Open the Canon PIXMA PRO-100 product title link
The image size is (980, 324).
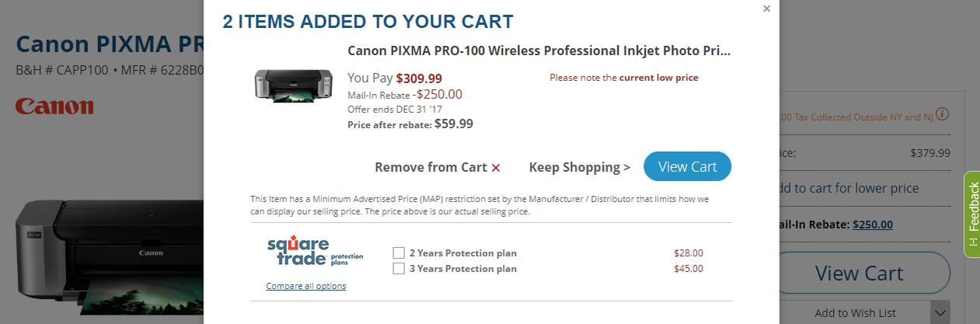coord(539,51)
